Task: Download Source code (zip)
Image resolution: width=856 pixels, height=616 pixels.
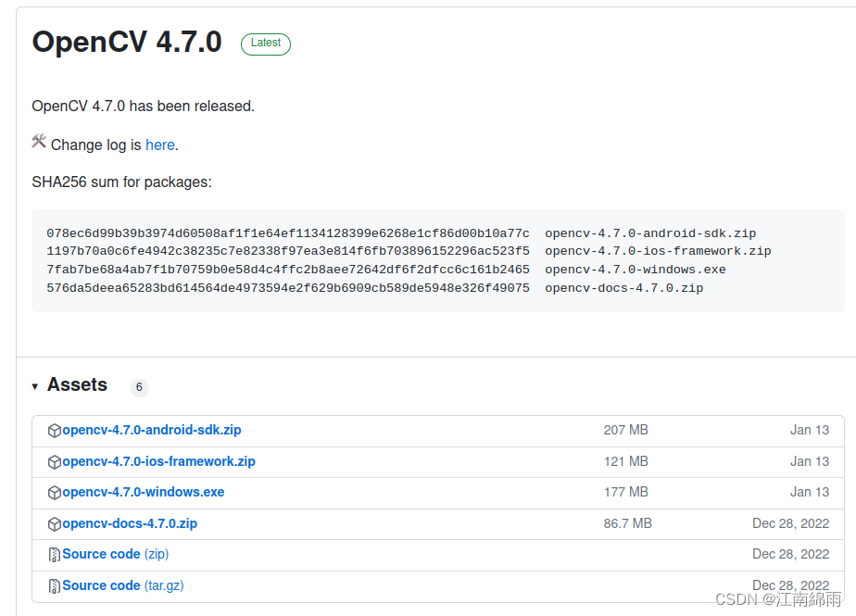Action: (x=116, y=554)
